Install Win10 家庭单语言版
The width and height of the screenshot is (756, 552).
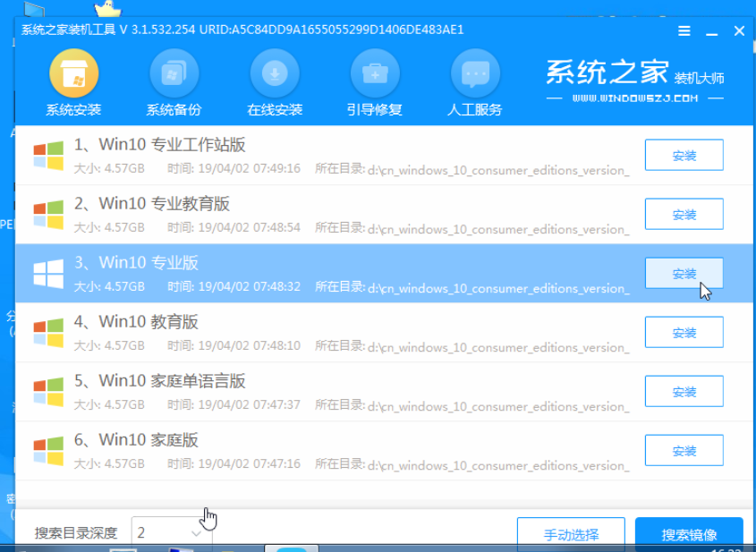click(684, 392)
